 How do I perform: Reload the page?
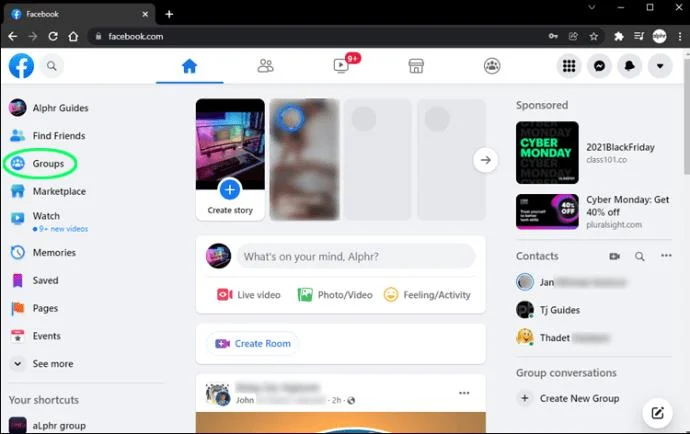coord(53,36)
